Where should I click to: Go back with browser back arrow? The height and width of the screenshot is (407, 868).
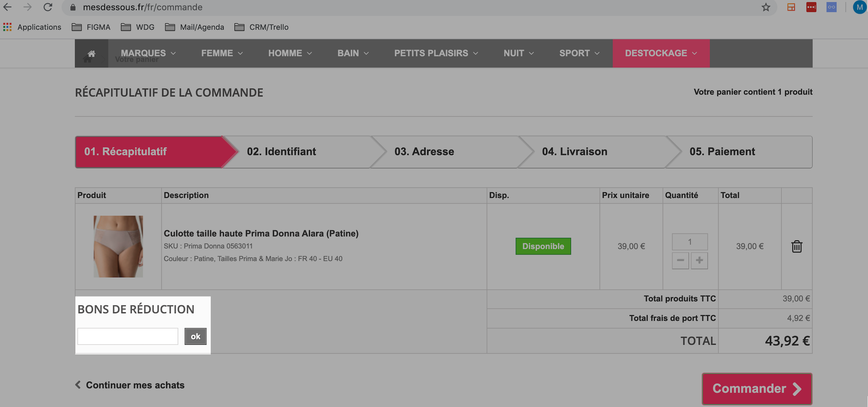[x=7, y=7]
